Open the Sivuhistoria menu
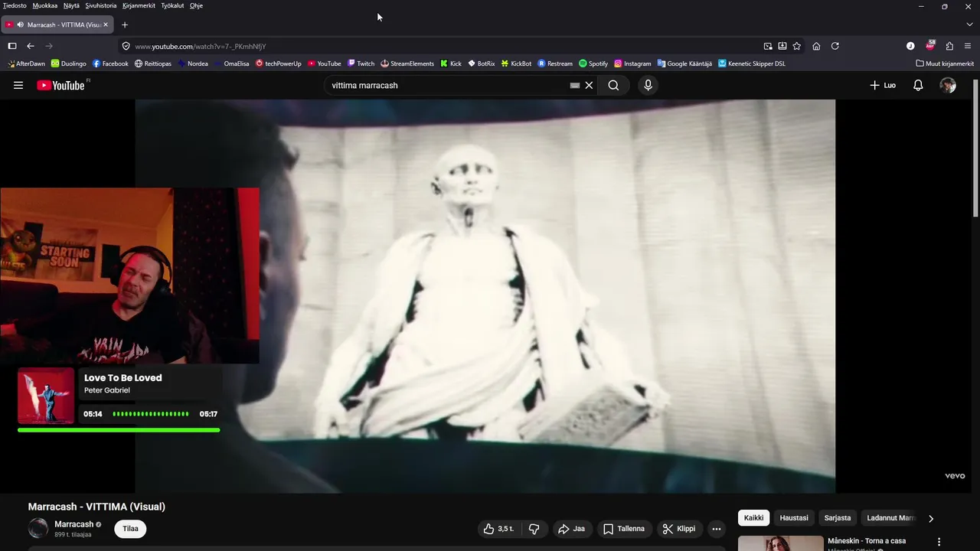Image resolution: width=980 pixels, height=551 pixels. click(101, 5)
